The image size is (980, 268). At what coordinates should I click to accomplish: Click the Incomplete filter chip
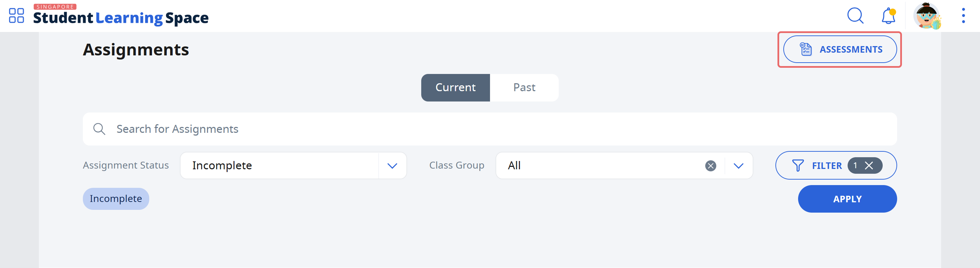tap(116, 199)
